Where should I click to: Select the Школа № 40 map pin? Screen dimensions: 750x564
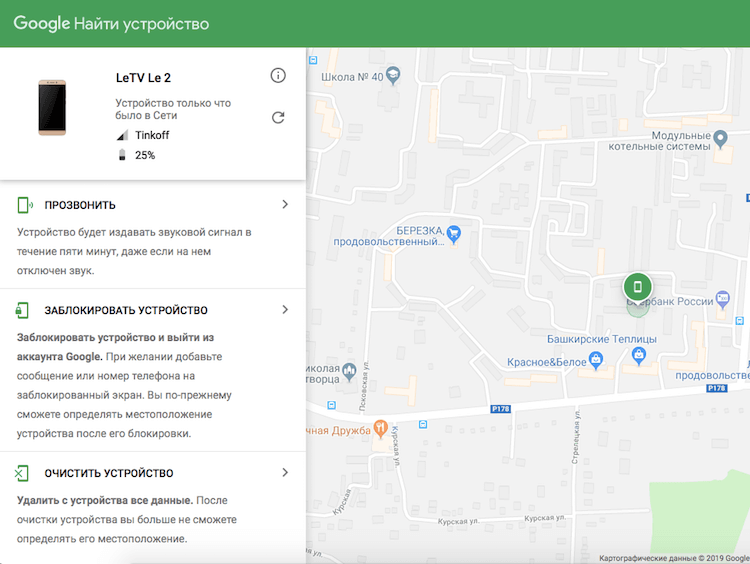point(393,73)
